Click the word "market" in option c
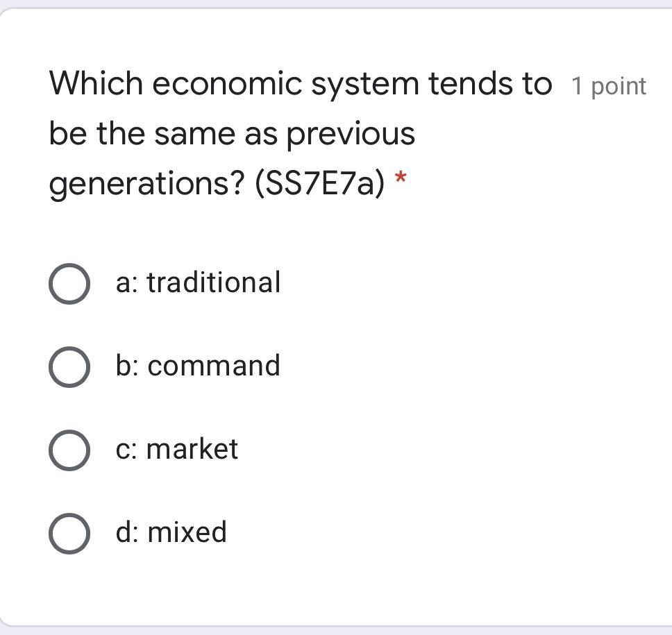672x635 pixels. coord(192,449)
